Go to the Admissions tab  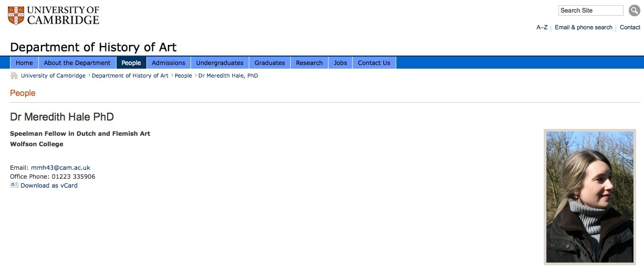(x=168, y=63)
